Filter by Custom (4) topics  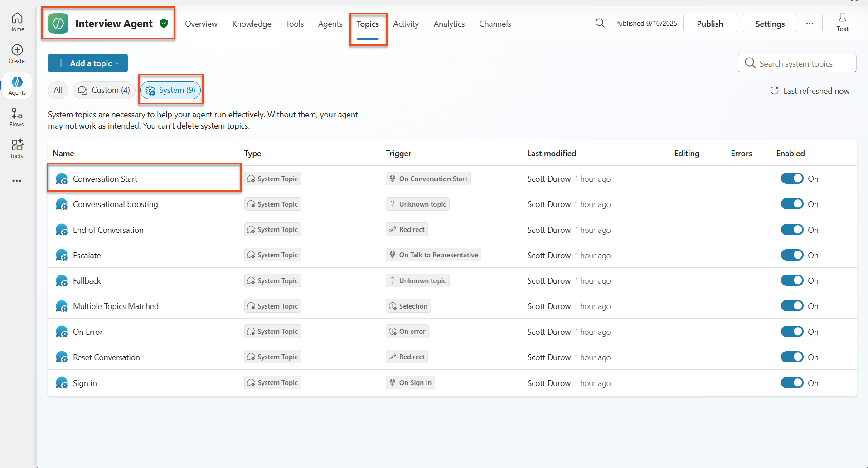pyautogui.click(x=104, y=90)
